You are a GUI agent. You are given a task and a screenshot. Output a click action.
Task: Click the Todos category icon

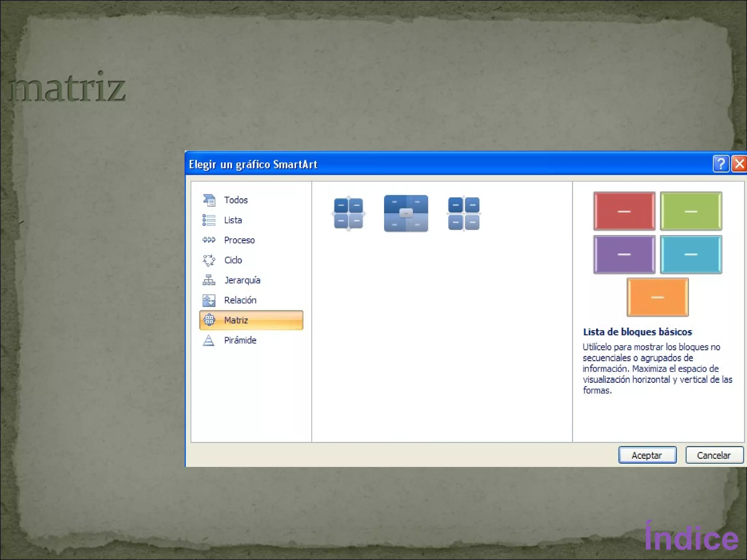[x=209, y=200]
